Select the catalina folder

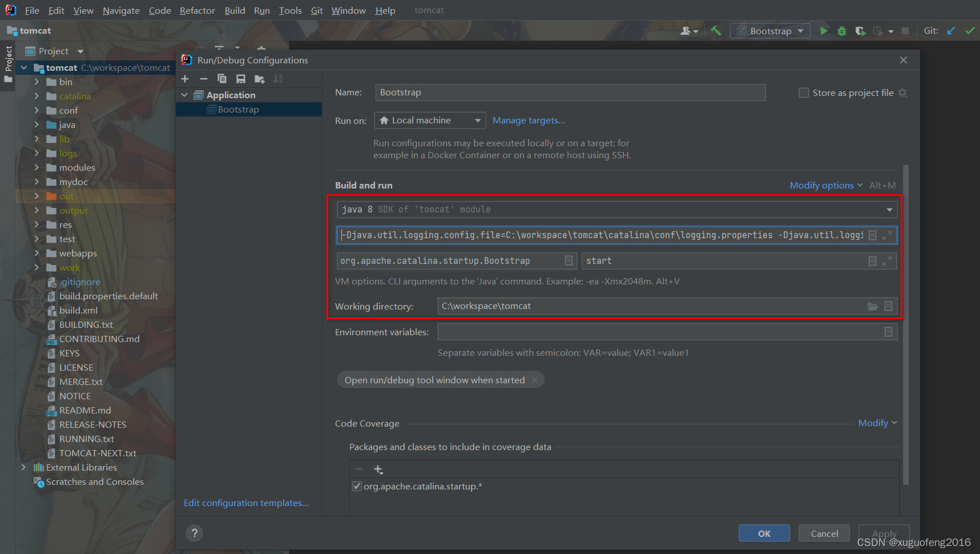pos(75,96)
